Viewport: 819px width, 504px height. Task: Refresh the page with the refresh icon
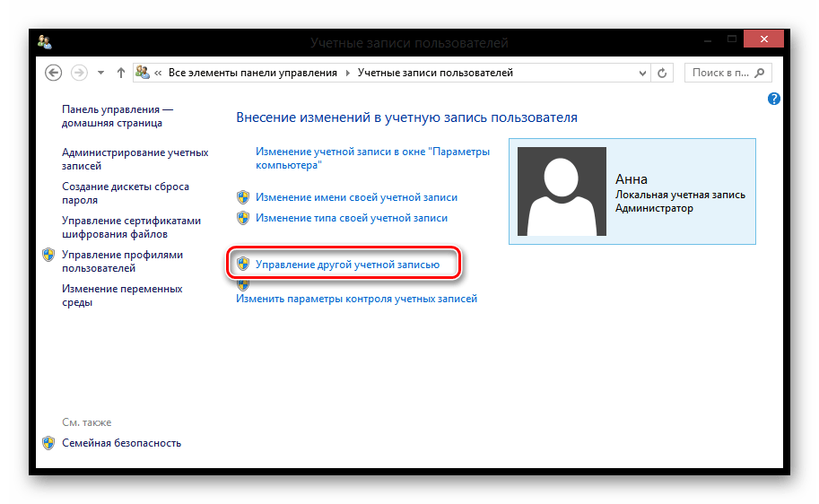pos(662,74)
